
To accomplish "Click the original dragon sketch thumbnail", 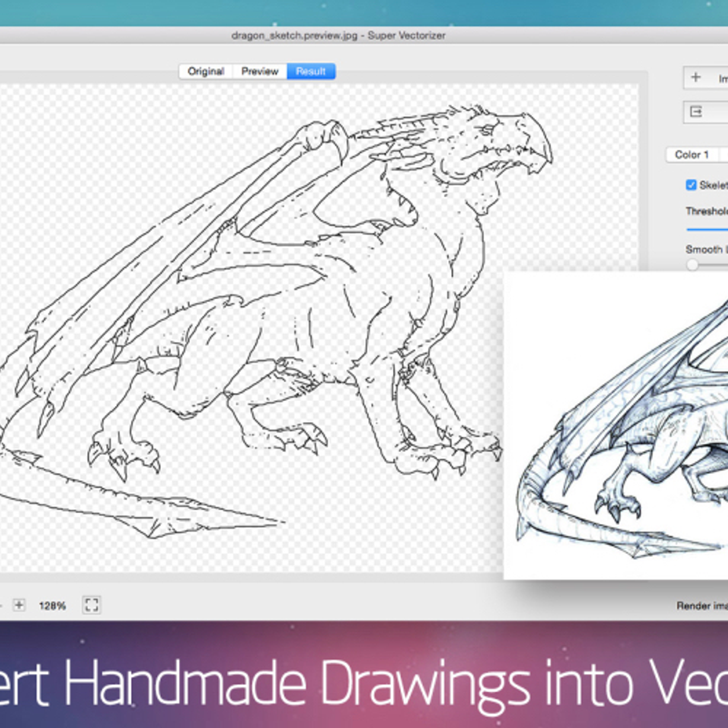I will point(616,425).
